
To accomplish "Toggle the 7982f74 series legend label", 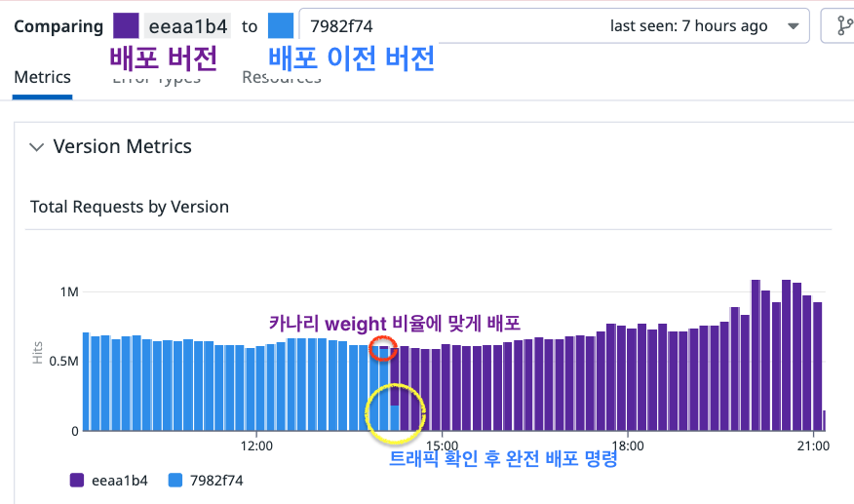I will click(214, 480).
